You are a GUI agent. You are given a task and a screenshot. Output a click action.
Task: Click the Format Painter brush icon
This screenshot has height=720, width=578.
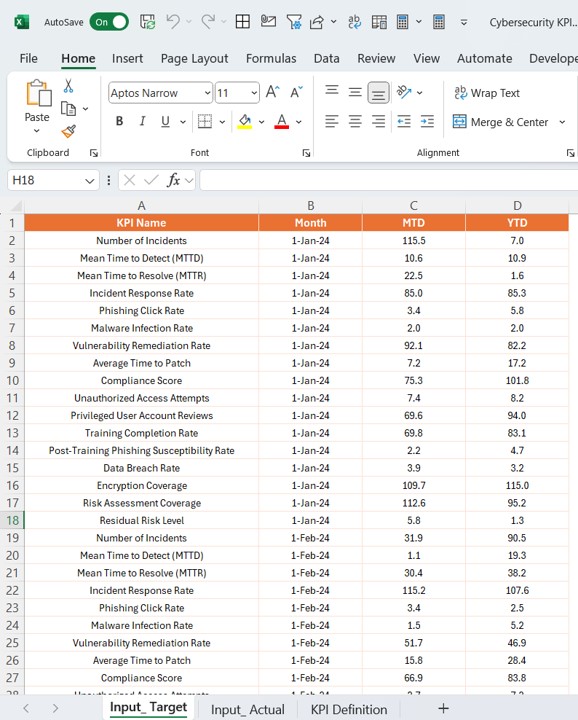coord(68,131)
